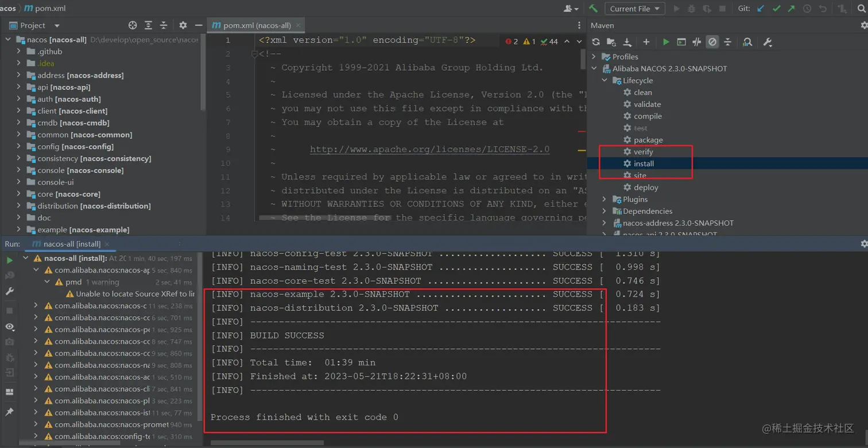This screenshot has height=448, width=868.
Task: Toggle Maven offline mode
Action: [x=697, y=42]
